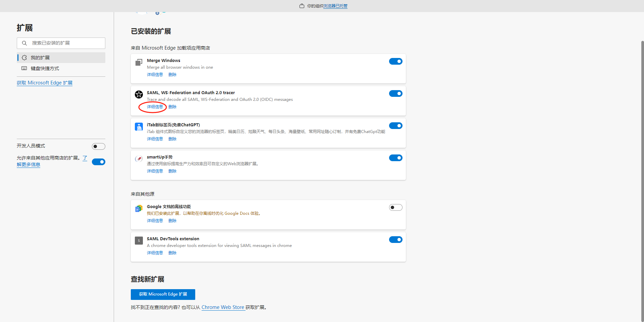Image resolution: width=644 pixels, height=322 pixels.
Task: Click the iTab extension icon
Action: click(x=139, y=127)
